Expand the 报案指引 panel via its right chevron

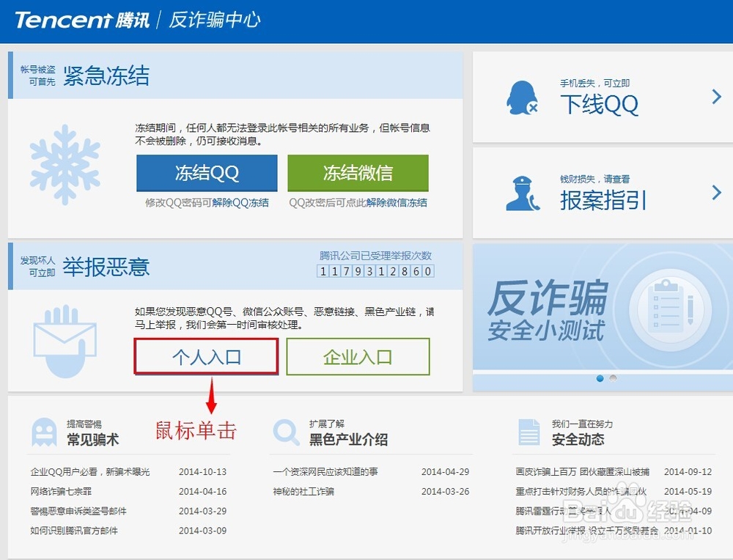tap(716, 192)
